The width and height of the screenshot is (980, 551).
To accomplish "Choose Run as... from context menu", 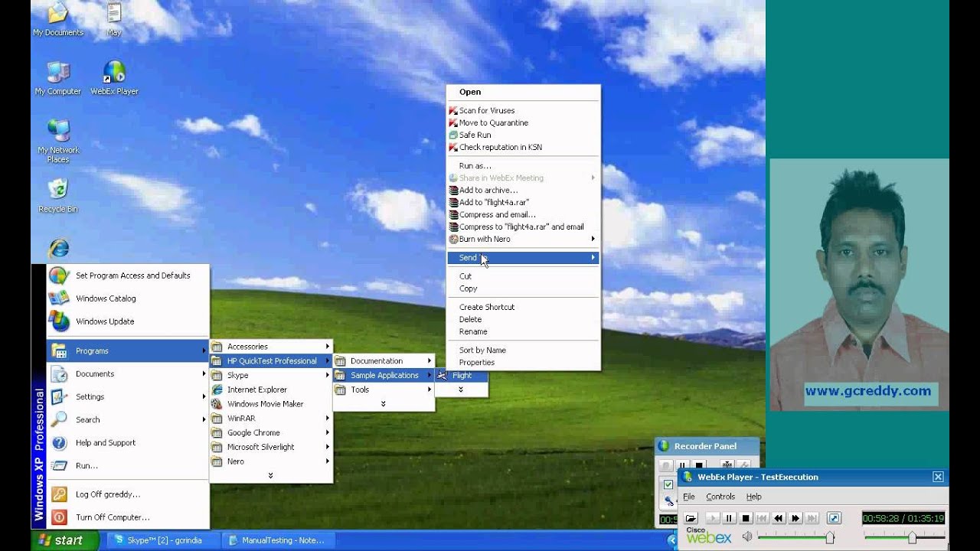I will [x=523, y=165].
